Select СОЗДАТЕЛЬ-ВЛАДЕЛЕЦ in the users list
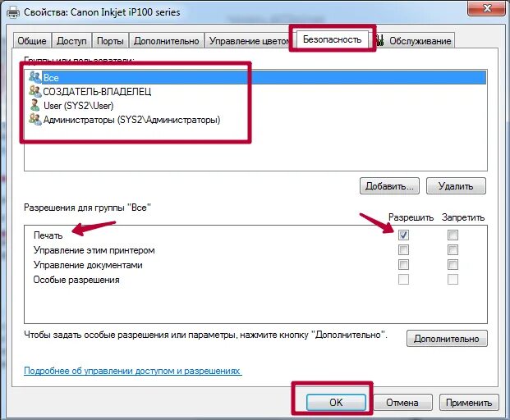Image resolution: width=510 pixels, height=420 pixels. click(97, 92)
